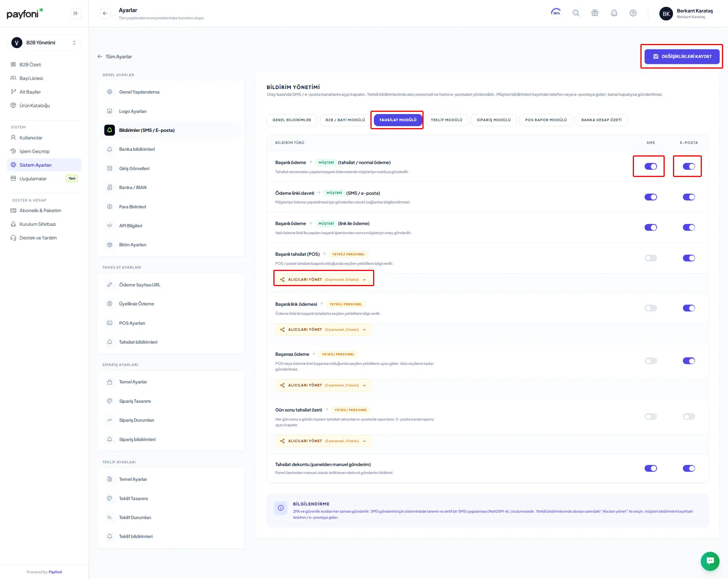Screen dimensions: 728x579
Task: Disable E-posta for Başarılı link ödemesi
Action: [x=689, y=308]
